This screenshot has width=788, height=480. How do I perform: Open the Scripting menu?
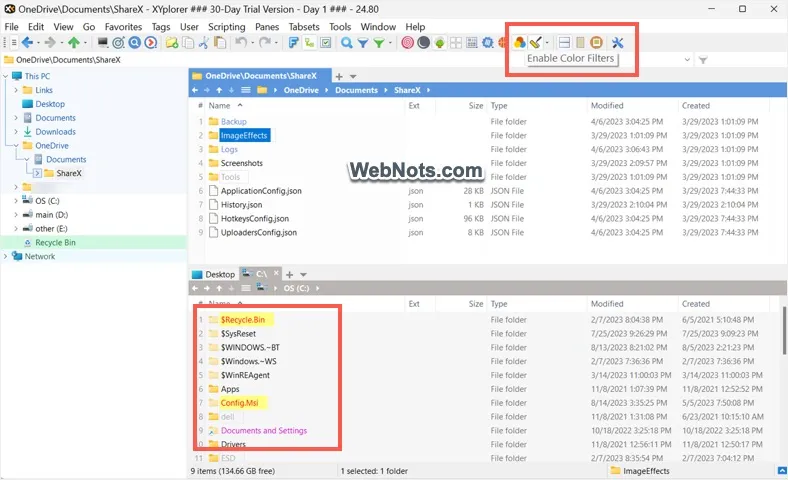pyautogui.click(x=227, y=27)
